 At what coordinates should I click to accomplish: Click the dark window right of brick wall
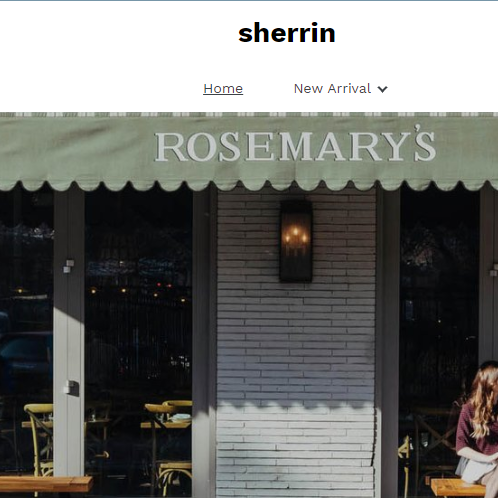pos(439,300)
